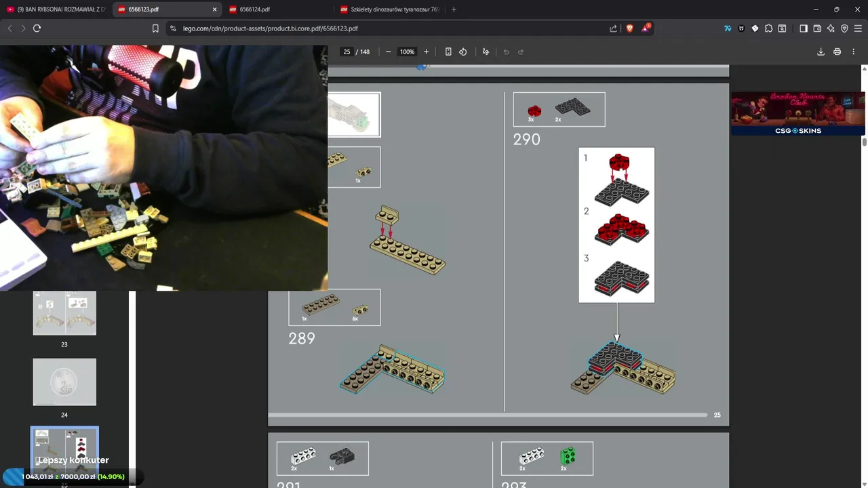Click the step 289 number
The image size is (868, 488).
pos(302,338)
